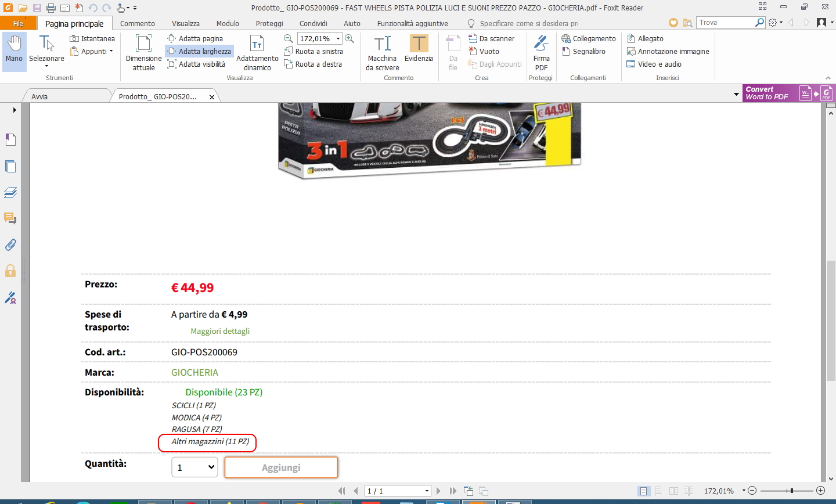Create a blank PDF with Vuoto

[484, 51]
